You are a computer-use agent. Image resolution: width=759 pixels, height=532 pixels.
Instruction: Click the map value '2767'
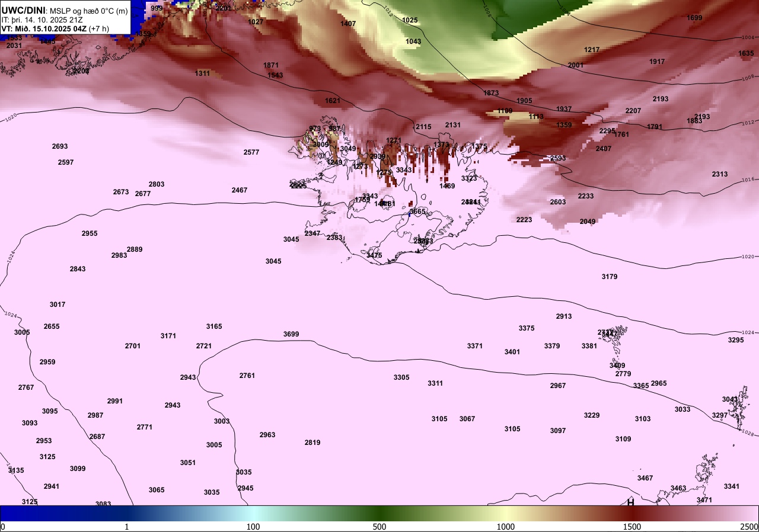[x=26, y=387]
